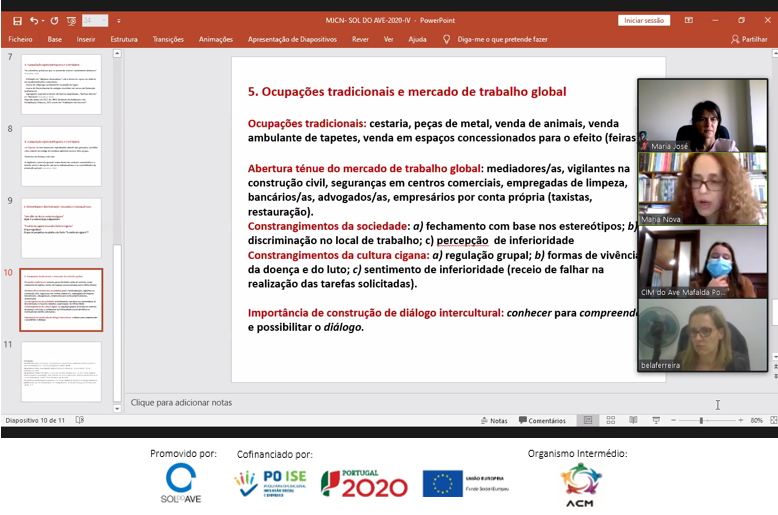Open the Estrutura tab
This screenshot has height=515, width=778.
point(124,39)
